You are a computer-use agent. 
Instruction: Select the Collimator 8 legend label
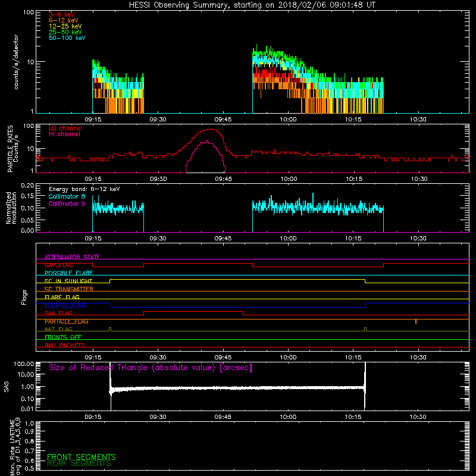tap(67, 196)
